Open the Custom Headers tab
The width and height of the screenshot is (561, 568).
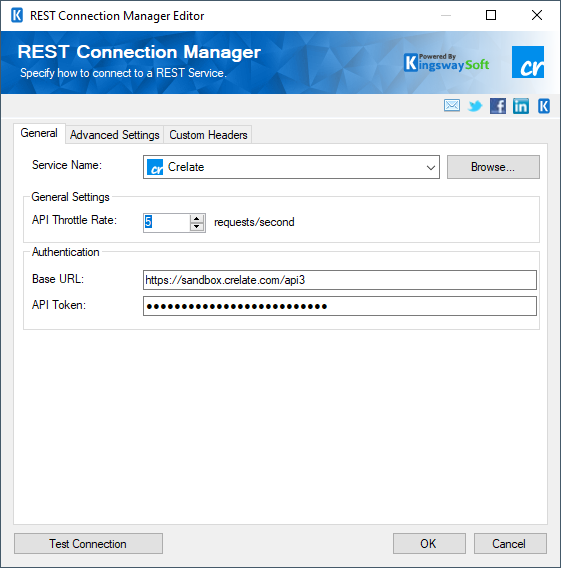pos(208,135)
